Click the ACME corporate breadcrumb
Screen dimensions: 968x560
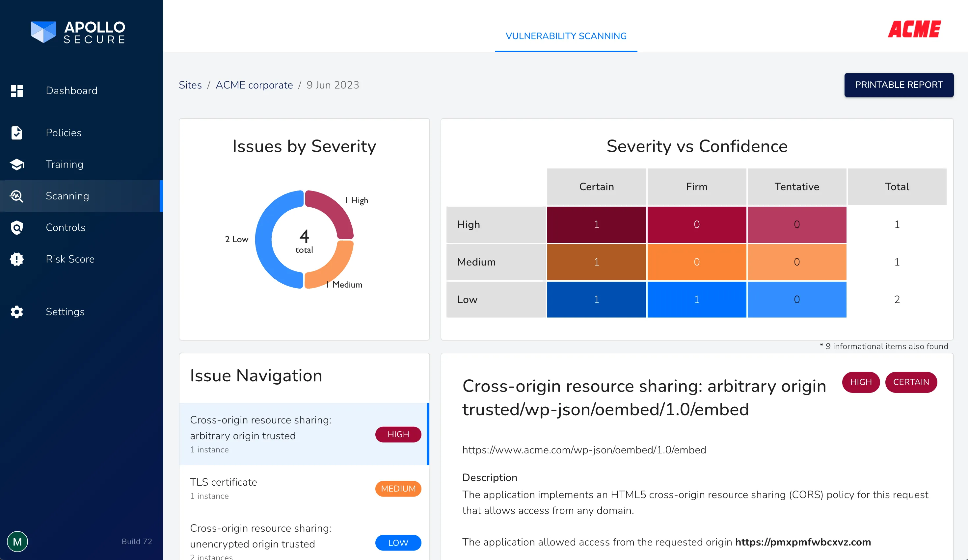tap(254, 85)
